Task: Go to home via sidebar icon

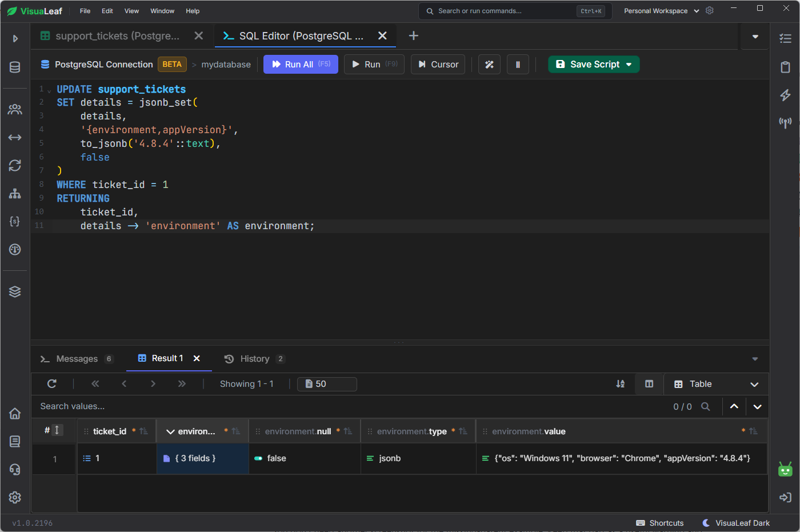Action: (15, 413)
